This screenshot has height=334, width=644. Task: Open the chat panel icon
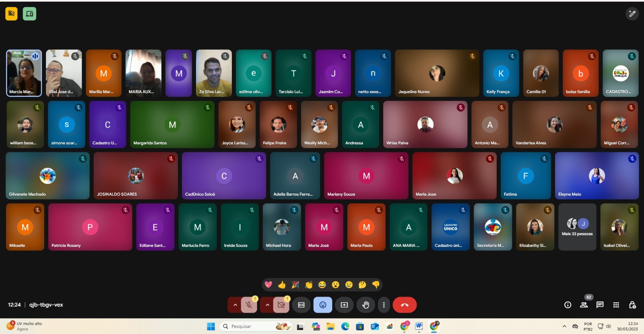(600, 305)
